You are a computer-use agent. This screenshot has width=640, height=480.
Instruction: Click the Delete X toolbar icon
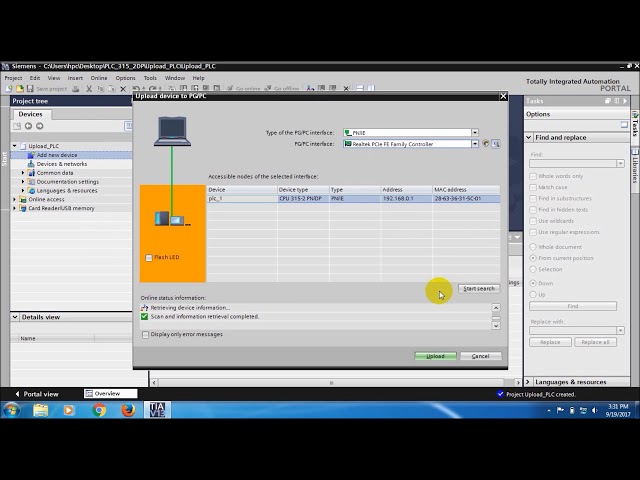[123, 89]
